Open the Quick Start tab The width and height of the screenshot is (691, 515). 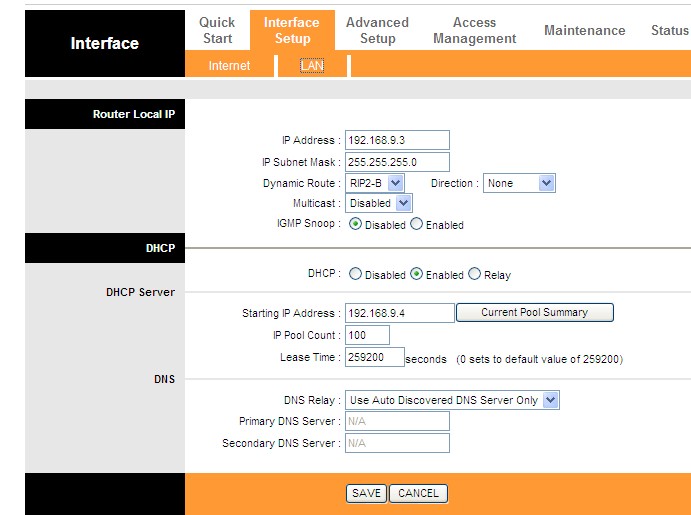click(x=217, y=30)
